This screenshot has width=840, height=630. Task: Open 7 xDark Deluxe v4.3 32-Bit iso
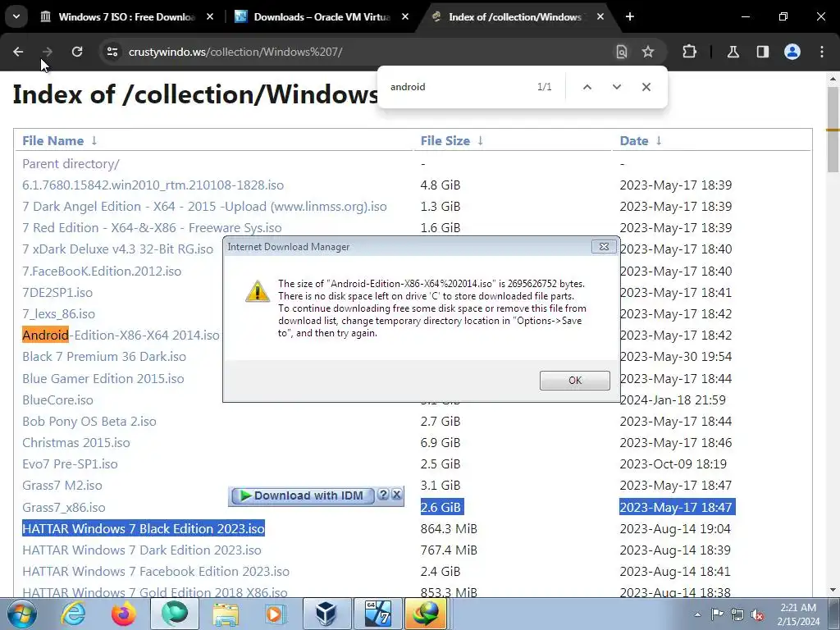pyautogui.click(x=117, y=249)
